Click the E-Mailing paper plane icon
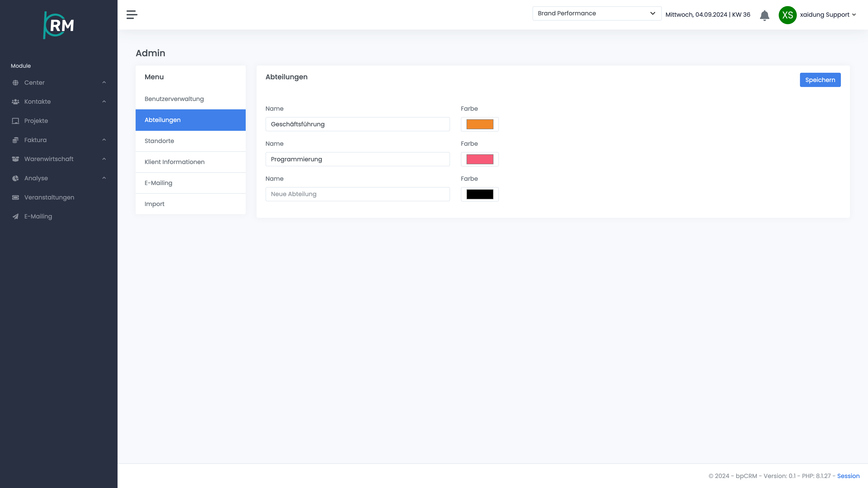This screenshot has height=488, width=868. click(16, 217)
